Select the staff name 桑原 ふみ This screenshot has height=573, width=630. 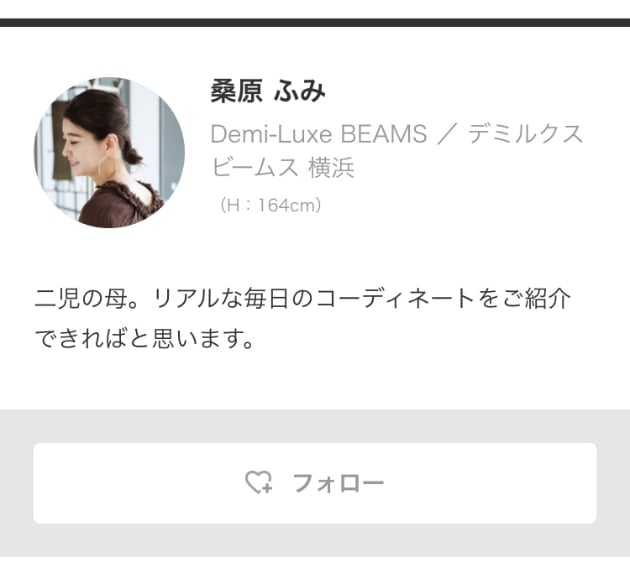click(x=268, y=91)
